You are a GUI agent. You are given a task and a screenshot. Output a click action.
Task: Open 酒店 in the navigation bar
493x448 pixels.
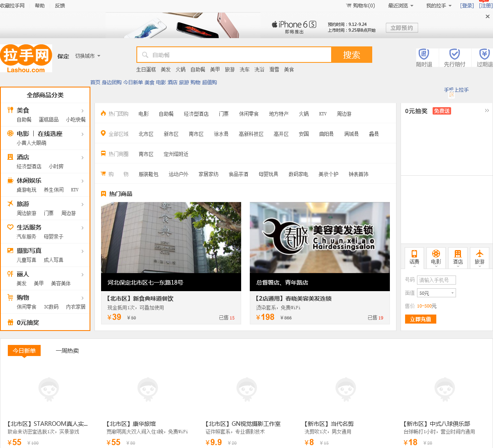173,83
